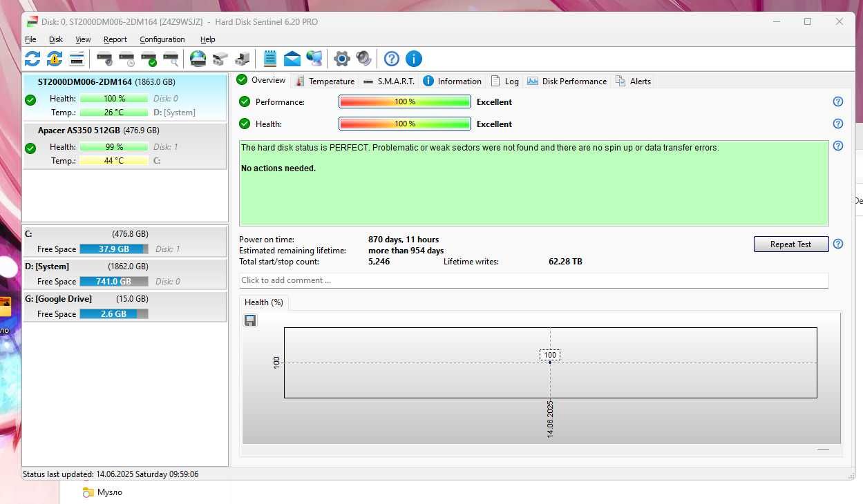Click the globe with disk toolbar icon
Screen dimensions: 863x504
point(198,59)
